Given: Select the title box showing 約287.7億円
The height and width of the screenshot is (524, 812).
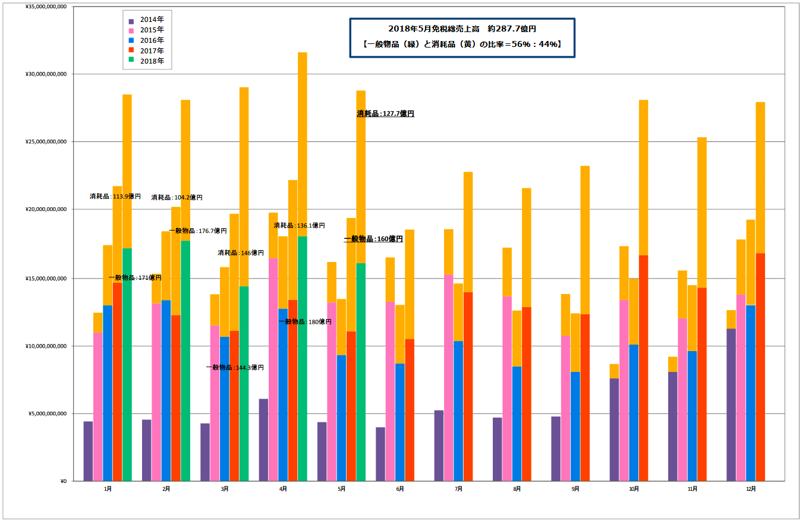Looking at the screenshot, I should pyautogui.click(x=462, y=37).
